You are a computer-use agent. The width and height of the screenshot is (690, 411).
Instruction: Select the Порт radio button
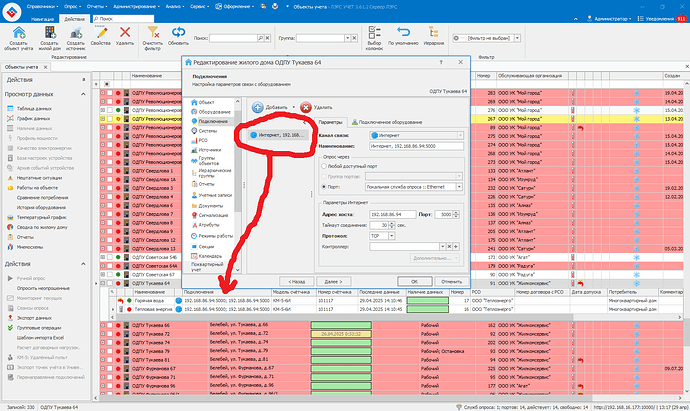[324, 187]
